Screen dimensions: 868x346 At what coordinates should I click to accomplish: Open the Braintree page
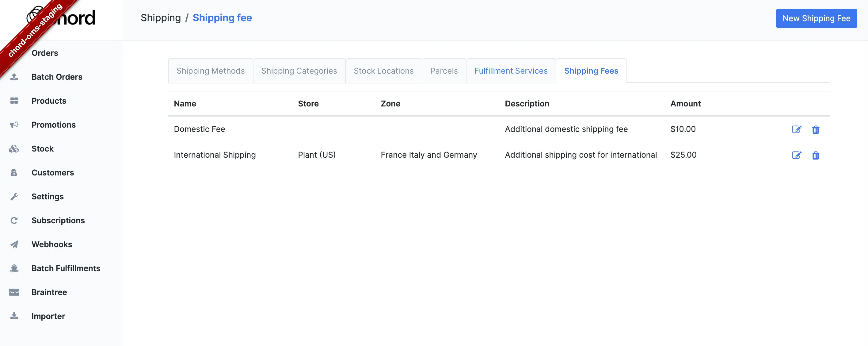[49, 292]
